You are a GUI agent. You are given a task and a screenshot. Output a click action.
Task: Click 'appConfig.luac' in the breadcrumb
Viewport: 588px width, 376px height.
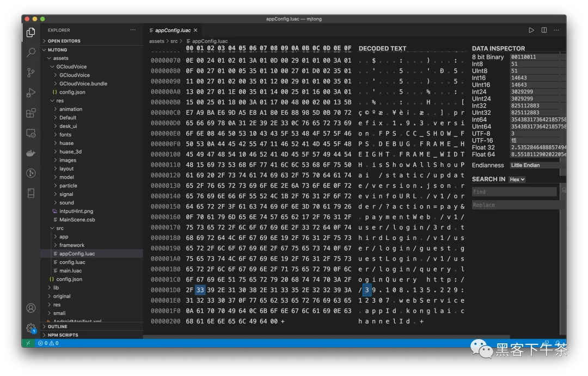coord(210,41)
